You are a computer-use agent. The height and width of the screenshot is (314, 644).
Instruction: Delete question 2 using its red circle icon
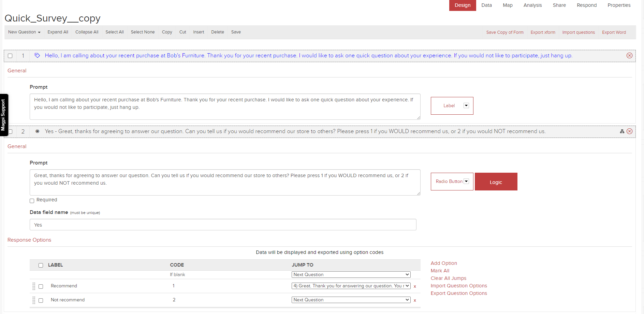coord(630,131)
